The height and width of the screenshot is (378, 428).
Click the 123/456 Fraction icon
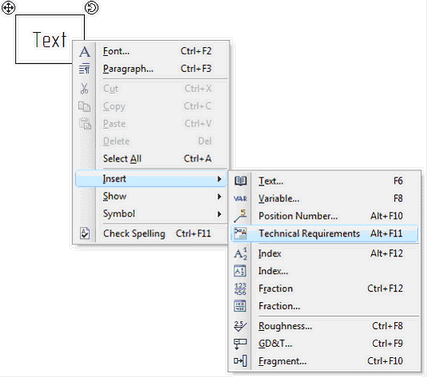(240, 289)
